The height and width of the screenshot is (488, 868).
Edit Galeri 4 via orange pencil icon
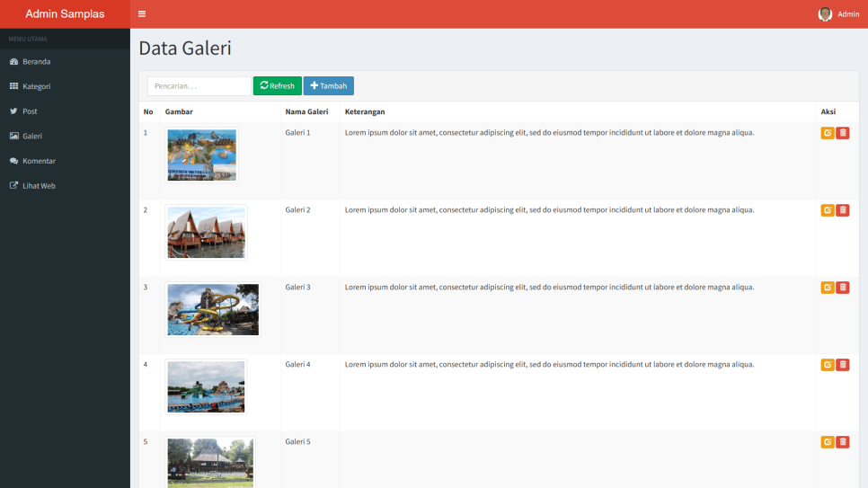pyautogui.click(x=828, y=365)
